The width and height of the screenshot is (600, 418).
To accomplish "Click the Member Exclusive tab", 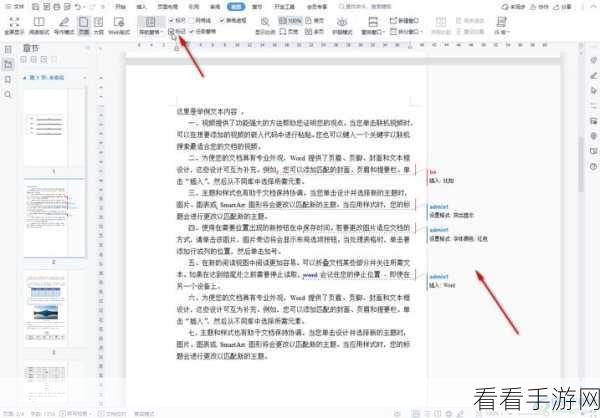I will 317,7.
